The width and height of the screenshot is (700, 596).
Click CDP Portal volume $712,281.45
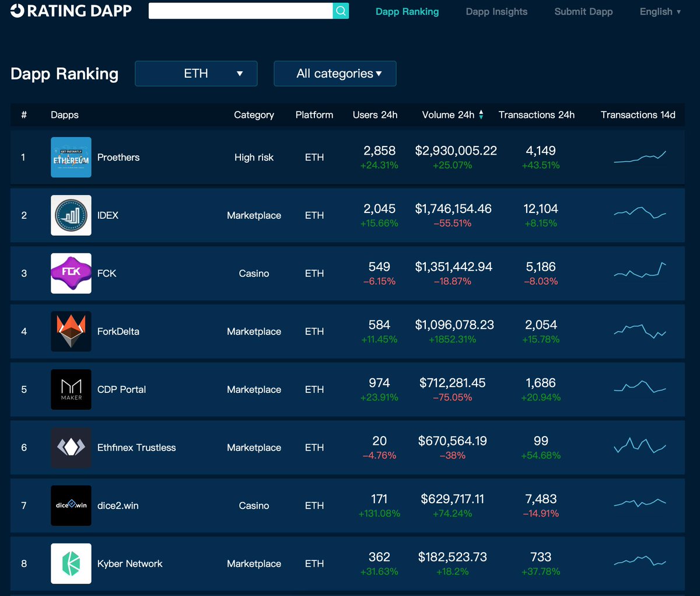(453, 383)
